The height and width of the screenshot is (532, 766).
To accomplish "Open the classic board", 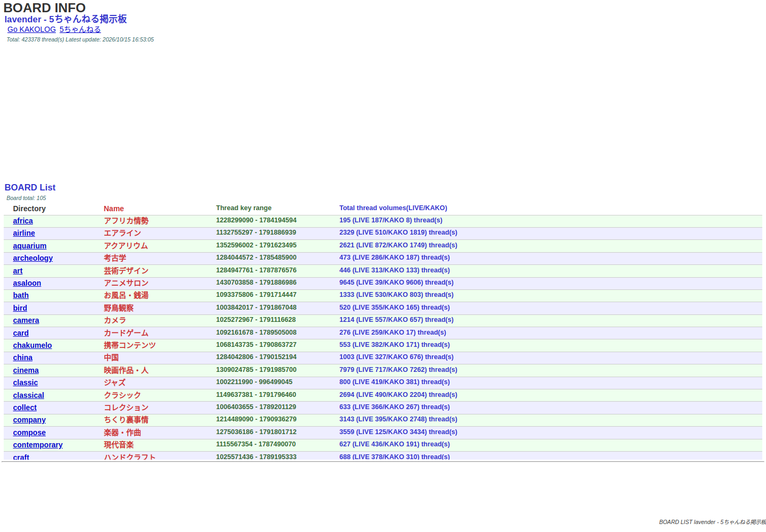I will [26, 383].
